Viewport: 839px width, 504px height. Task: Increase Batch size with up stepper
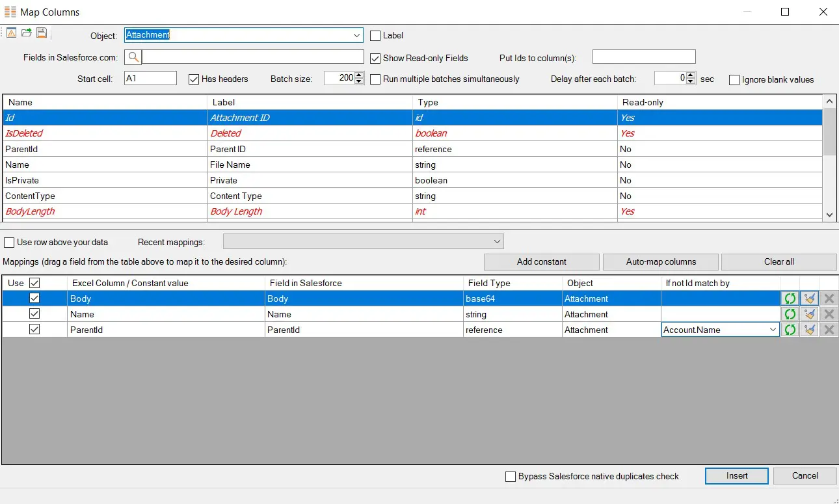tap(358, 75)
